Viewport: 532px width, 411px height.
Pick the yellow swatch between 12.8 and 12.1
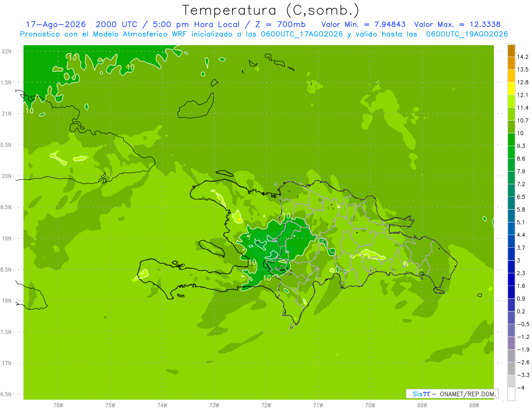[x=511, y=89]
